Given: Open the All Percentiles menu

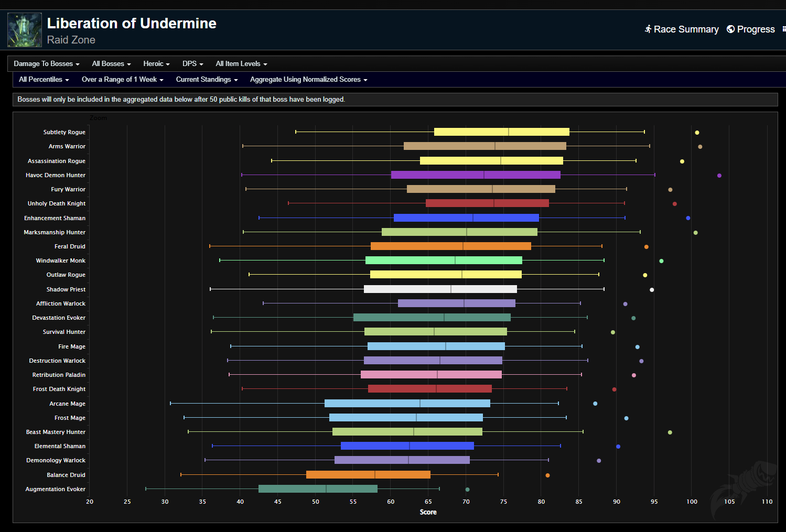Looking at the screenshot, I should [x=44, y=80].
